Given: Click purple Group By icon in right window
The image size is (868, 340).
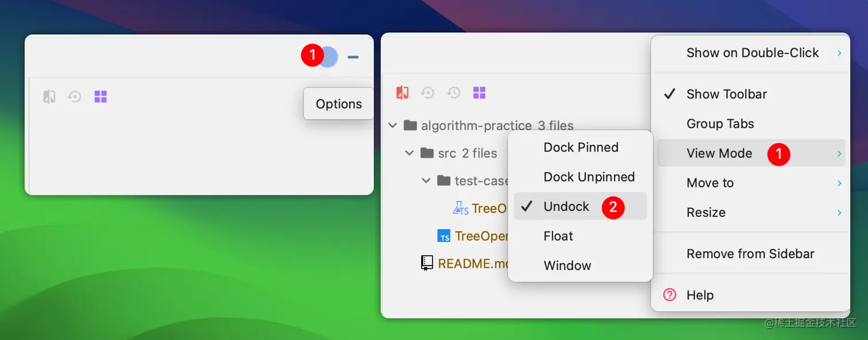Looking at the screenshot, I should coord(479,92).
